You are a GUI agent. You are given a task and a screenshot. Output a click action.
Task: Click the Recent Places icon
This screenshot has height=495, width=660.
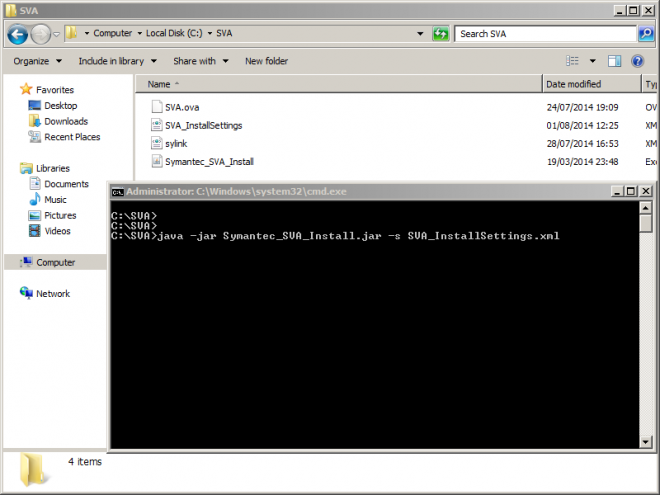34,136
